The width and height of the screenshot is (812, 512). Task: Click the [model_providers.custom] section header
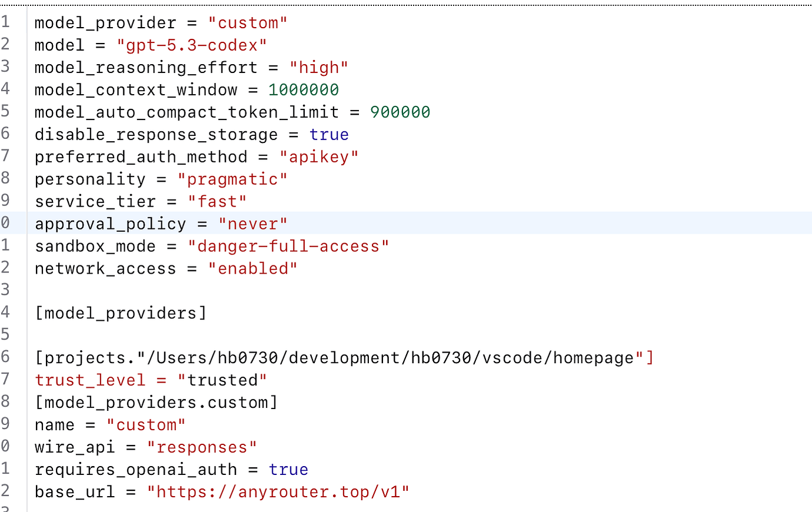pyautogui.click(x=156, y=403)
